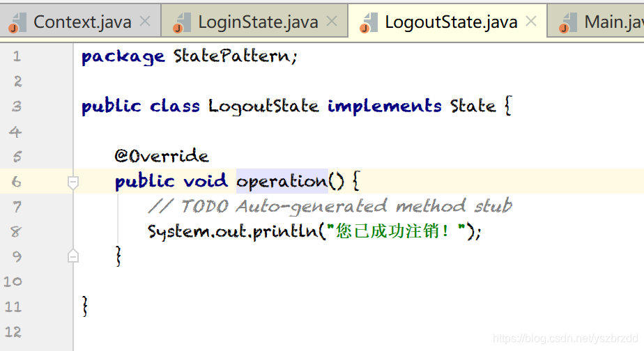Click the 'class' keyword on line 3
The height and width of the screenshot is (351, 644).
click(174, 106)
